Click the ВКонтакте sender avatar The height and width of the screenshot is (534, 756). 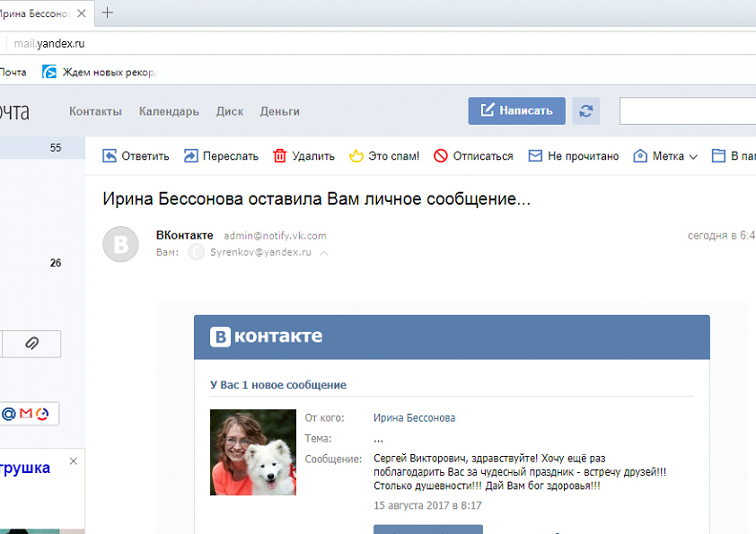(120, 244)
